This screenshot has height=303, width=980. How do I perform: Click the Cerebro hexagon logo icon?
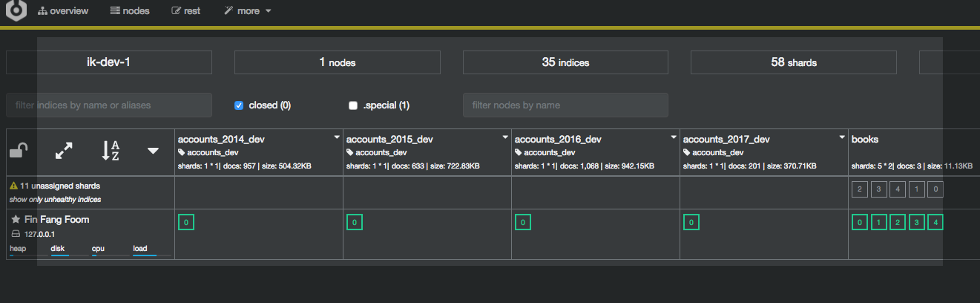click(16, 10)
